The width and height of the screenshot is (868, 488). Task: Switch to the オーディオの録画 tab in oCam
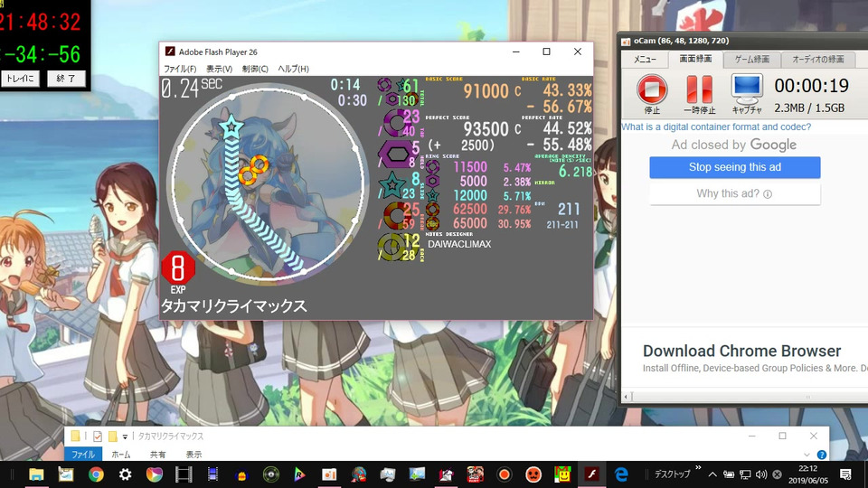[817, 60]
